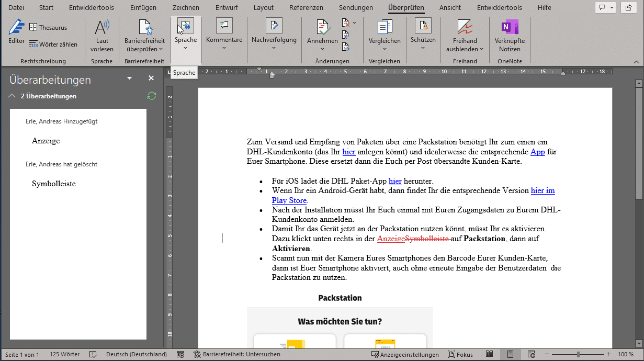Click the Thesaurus button
The height and width of the screenshot is (361, 644).
coord(48,27)
